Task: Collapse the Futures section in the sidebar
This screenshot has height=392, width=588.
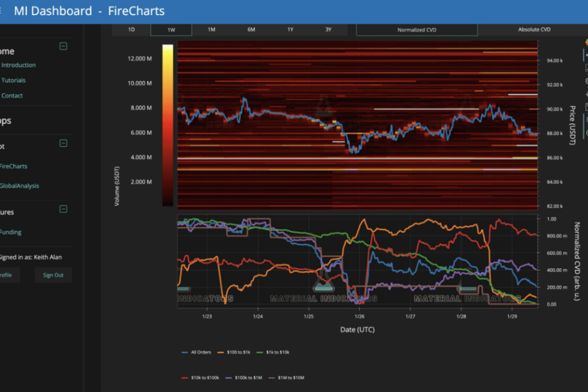Action: (x=63, y=209)
